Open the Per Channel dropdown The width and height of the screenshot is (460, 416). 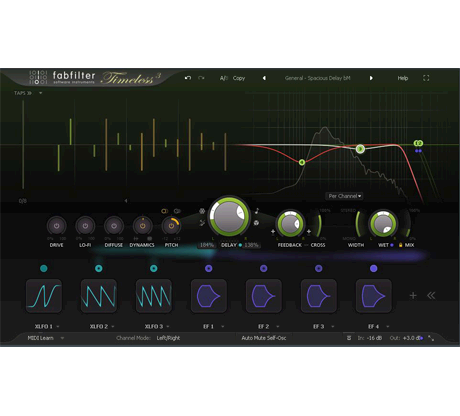click(345, 196)
